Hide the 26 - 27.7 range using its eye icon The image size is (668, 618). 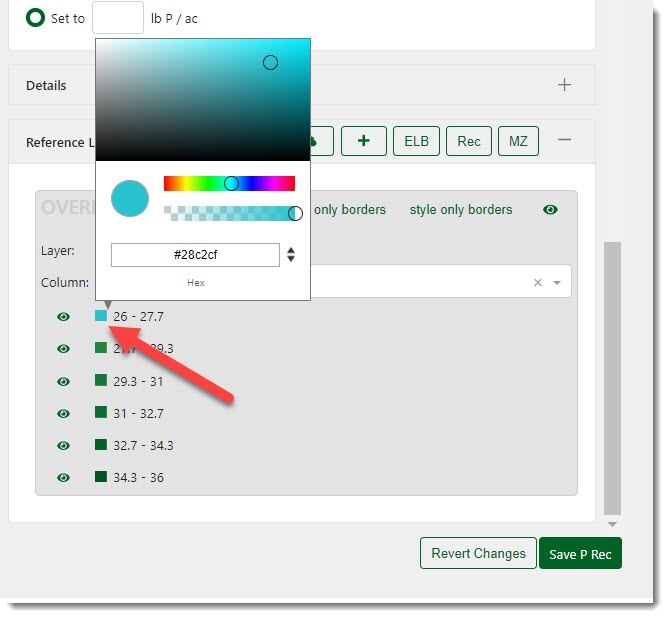[x=63, y=317]
